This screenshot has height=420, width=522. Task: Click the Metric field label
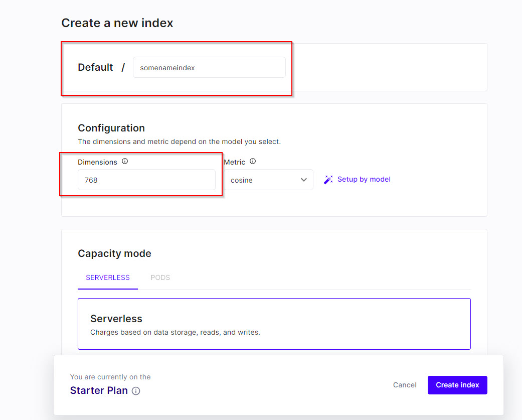[234, 162]
